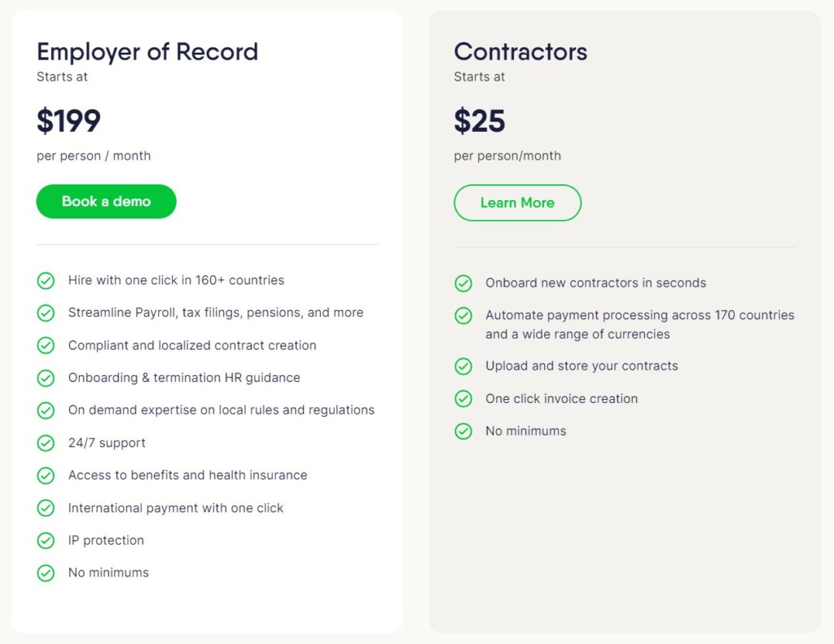834x644 pixels.
Task: Click the $199 price text
Action: point(68,121)
